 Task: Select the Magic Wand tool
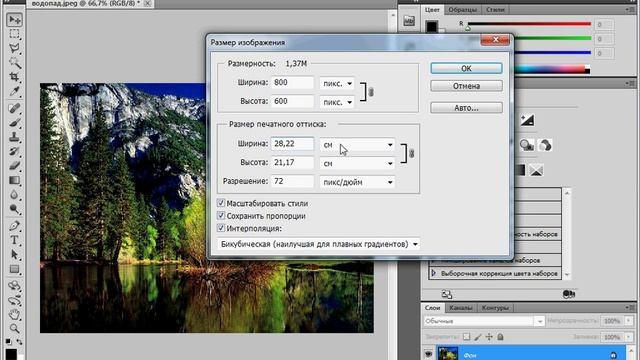14,62
